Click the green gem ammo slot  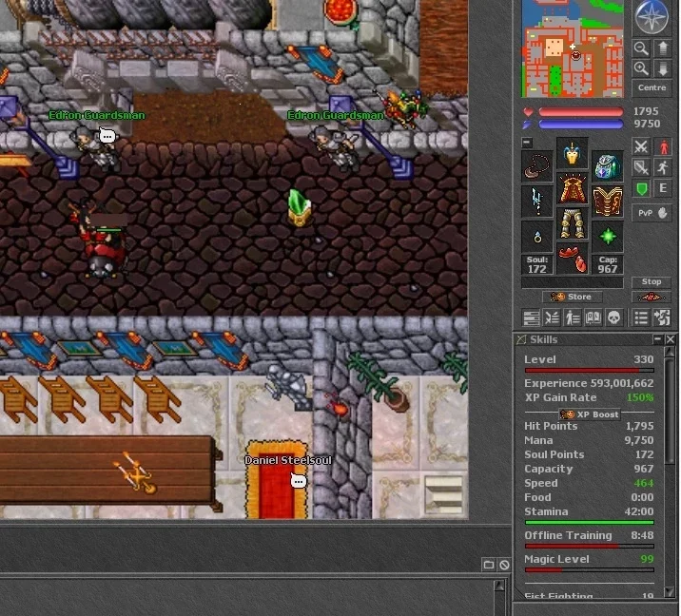pos(608,237)
